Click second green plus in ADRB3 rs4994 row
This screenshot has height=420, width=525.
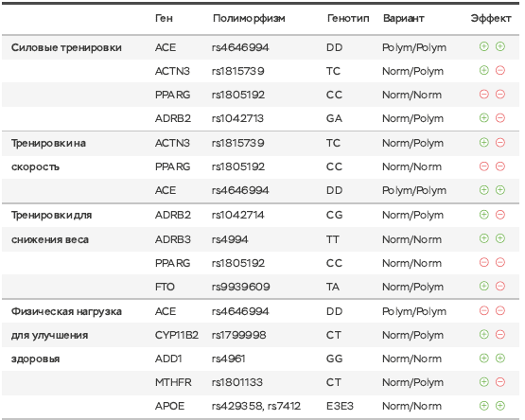coord(500,238)
